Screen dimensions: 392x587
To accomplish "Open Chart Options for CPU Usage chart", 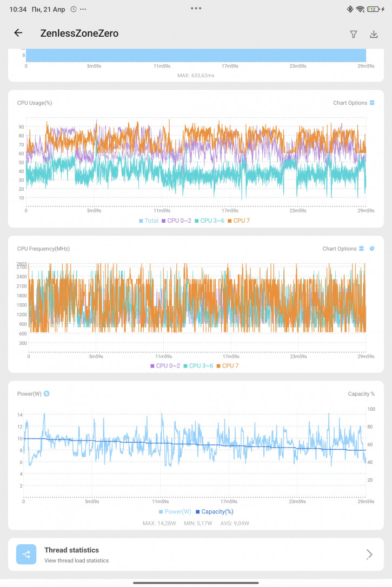I will coord(354,103).
